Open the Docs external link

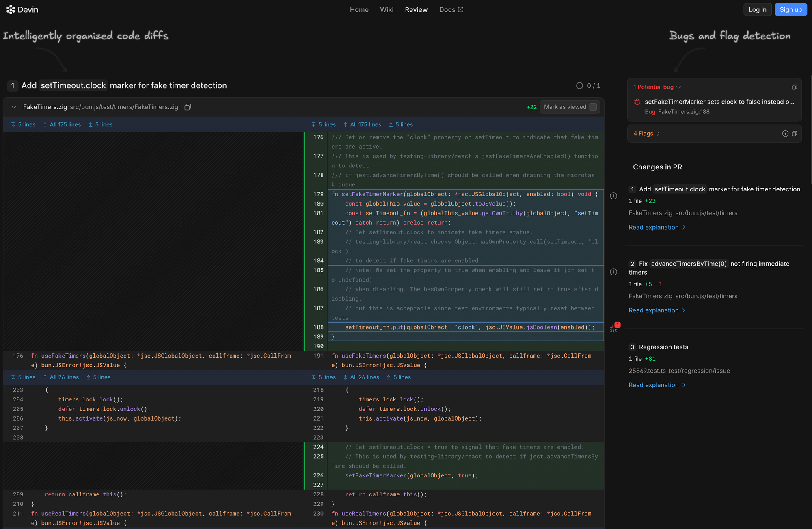[x=451, y=9]
